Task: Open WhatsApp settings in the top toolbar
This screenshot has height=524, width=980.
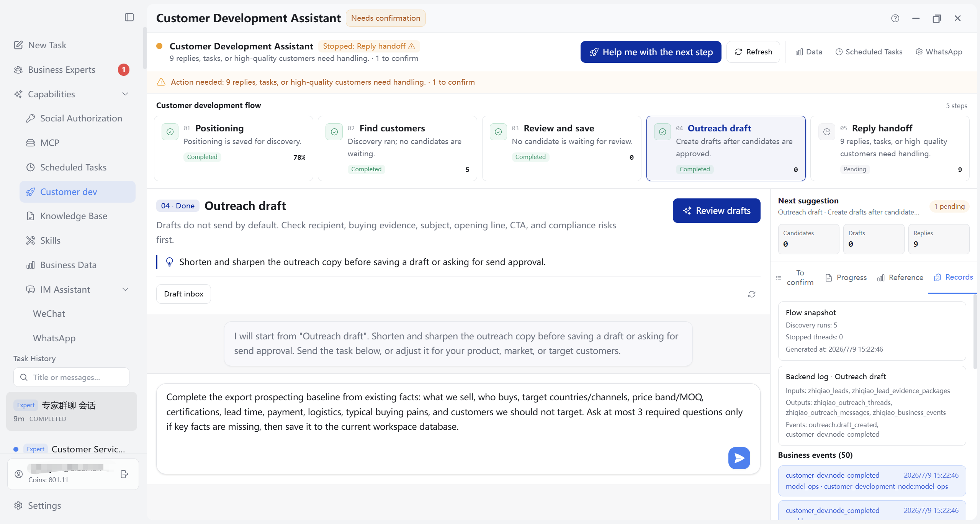Action: [x=939, y=52]
